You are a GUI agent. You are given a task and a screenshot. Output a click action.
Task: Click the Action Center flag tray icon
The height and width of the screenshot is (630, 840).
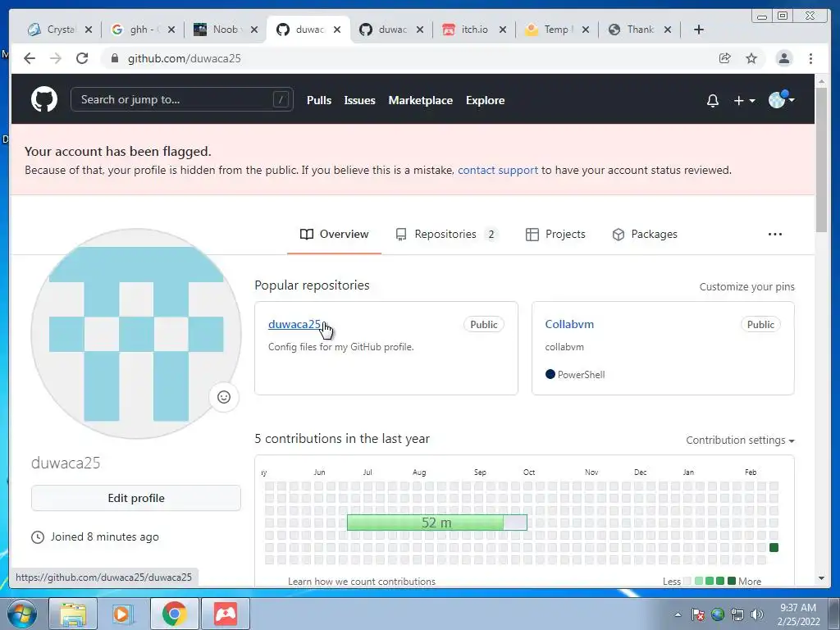tap(697, 614)
